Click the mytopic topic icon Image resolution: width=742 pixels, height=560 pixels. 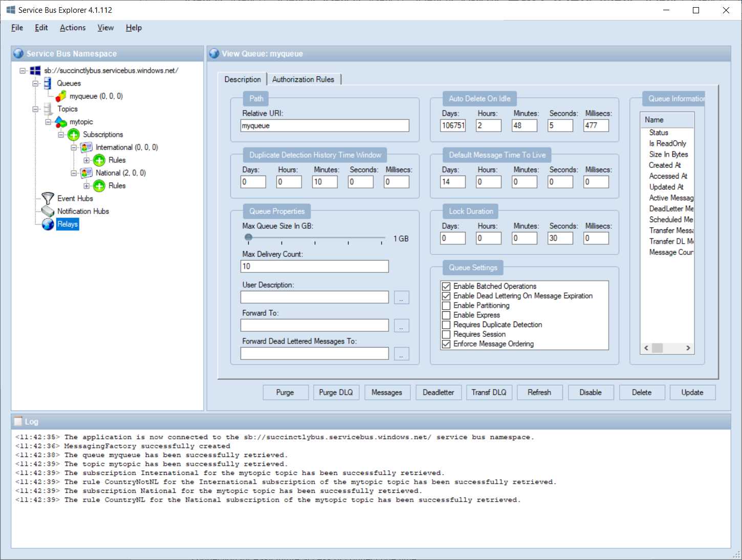[61, 122]
